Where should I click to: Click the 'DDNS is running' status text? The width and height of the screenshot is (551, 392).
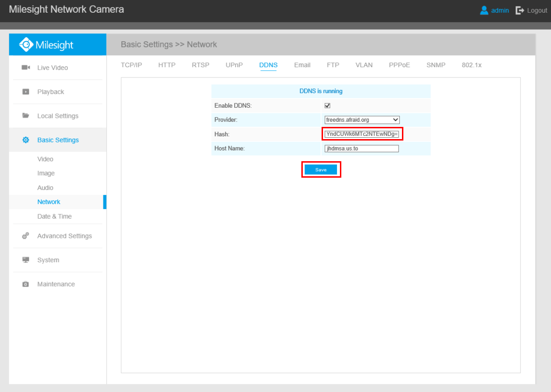point(321,91)
